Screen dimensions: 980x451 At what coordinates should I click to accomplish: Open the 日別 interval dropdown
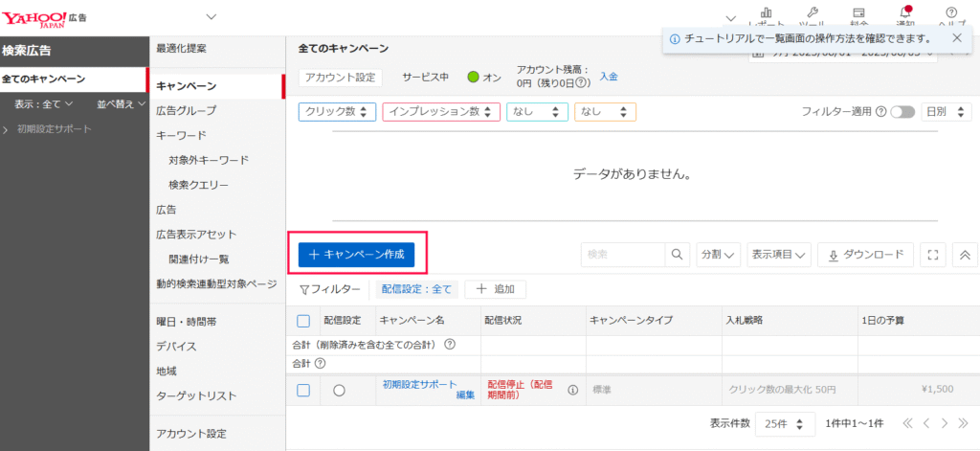click(946, 112)
